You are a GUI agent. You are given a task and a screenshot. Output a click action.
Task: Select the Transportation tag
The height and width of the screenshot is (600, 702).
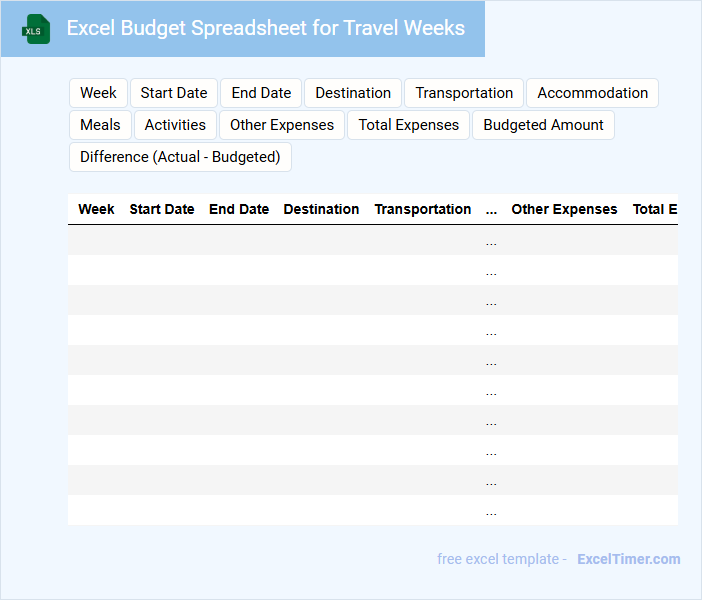[464, 93]
